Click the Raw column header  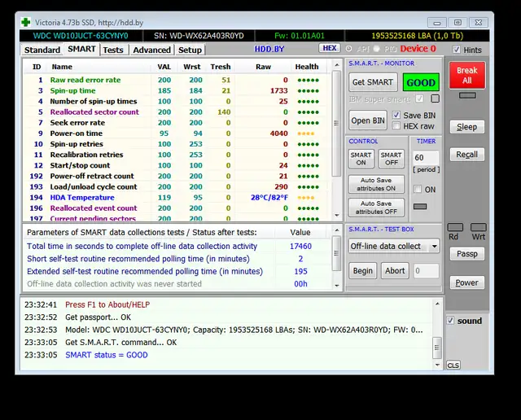(263, 67)
